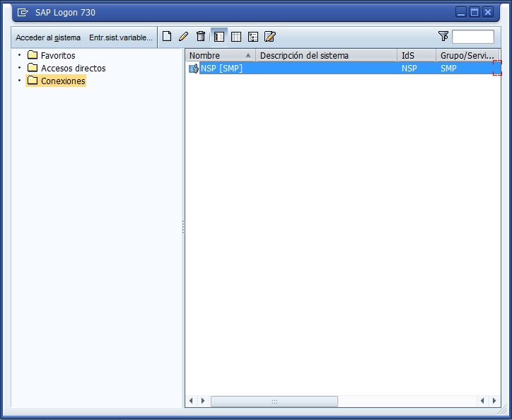
Task: Click the new connection entry icon
Action: pyautogui.click(x=167, y=36)
